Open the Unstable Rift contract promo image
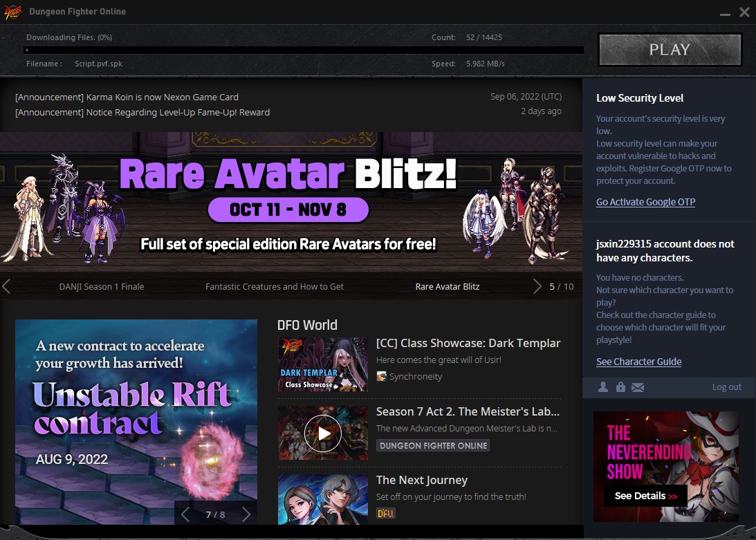756x540 pixels. (x=136, y=422)
